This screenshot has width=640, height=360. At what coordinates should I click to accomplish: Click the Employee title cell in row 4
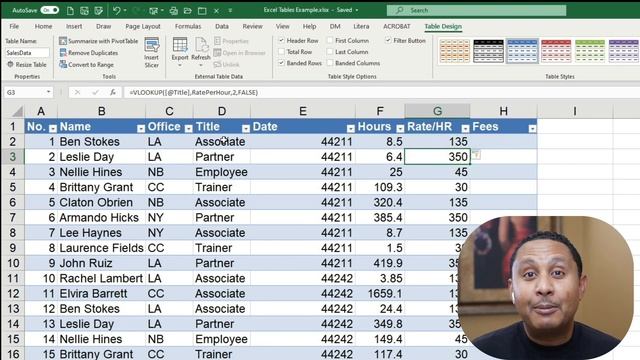pyautogui.click(x=222, y=172)
